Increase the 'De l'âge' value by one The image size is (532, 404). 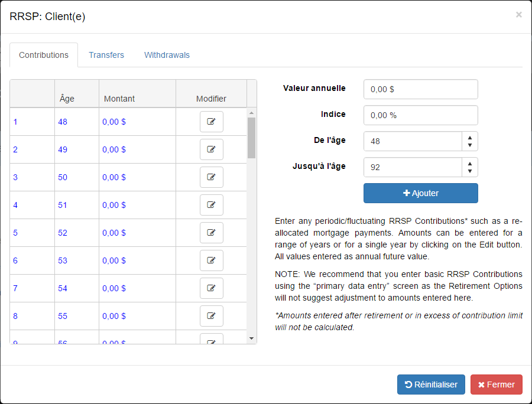point(469,137)
